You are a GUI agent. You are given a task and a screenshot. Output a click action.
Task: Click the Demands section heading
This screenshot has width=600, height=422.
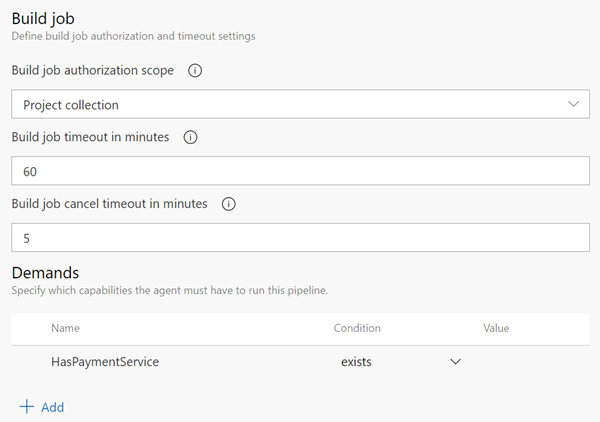click(x=45, y=272)
